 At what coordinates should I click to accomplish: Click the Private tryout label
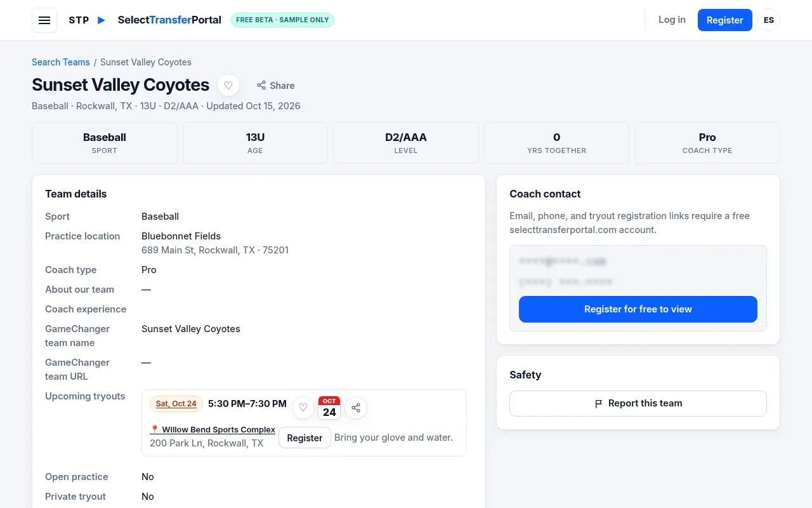click(75, 497)
